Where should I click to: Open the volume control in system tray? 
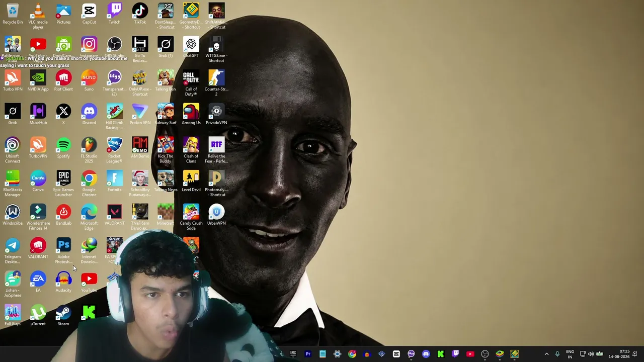[x=591, y=354]
